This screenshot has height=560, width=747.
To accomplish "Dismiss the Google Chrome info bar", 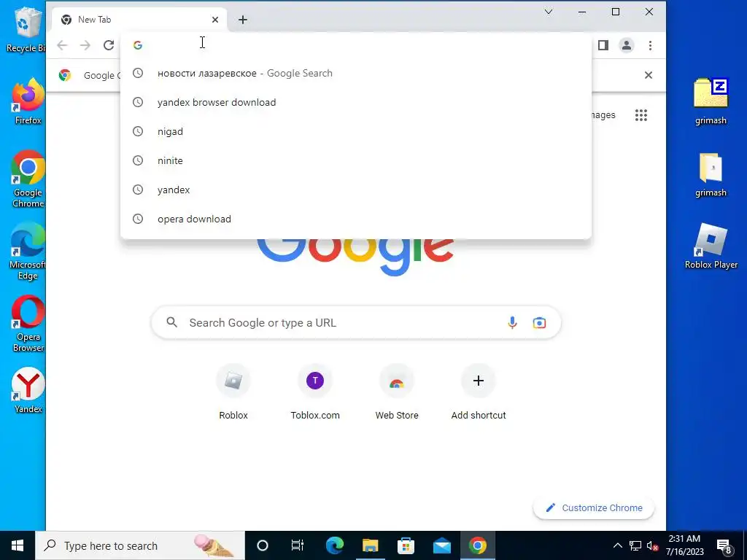I will 649,75.
